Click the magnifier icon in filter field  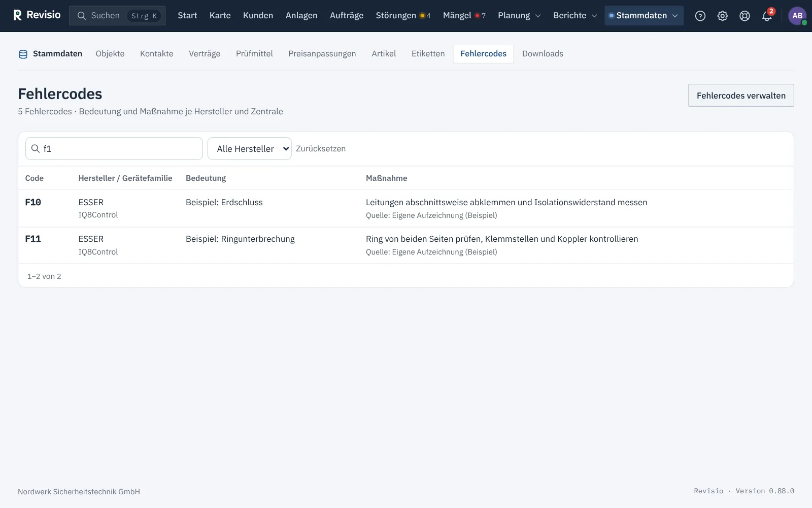click(x=36, y=148)
